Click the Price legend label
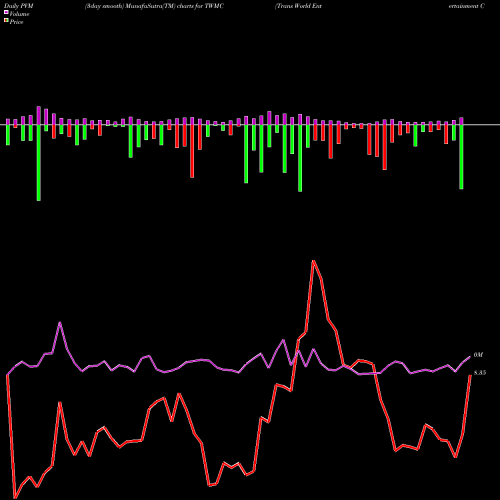Screen dimensions: 500x500 pyautogui.click(x=16, y=22)
